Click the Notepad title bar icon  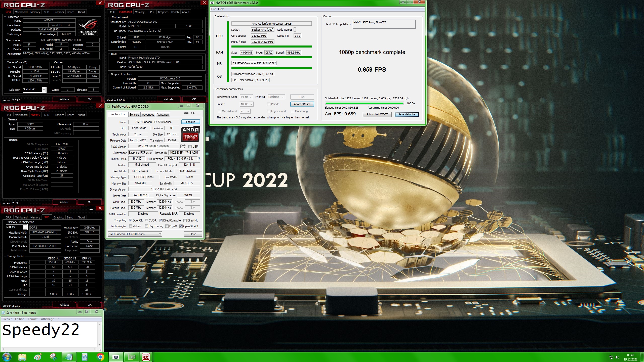(x=3, y=312)
